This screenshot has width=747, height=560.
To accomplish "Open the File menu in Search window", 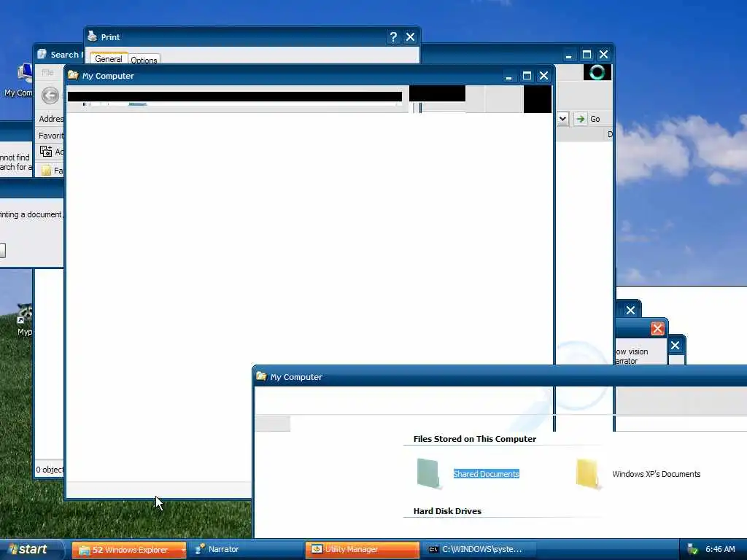I will (x=47, y=72).
